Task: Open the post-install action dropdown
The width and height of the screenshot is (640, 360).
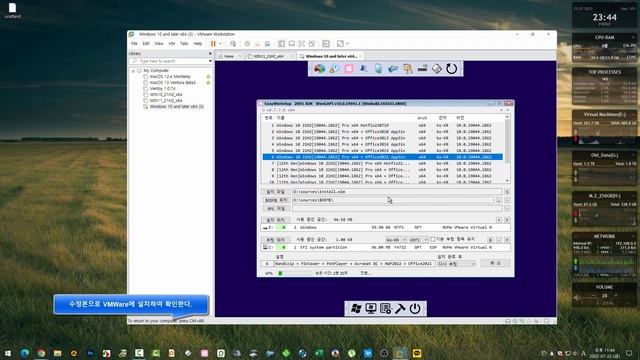Action: point(456,264)
